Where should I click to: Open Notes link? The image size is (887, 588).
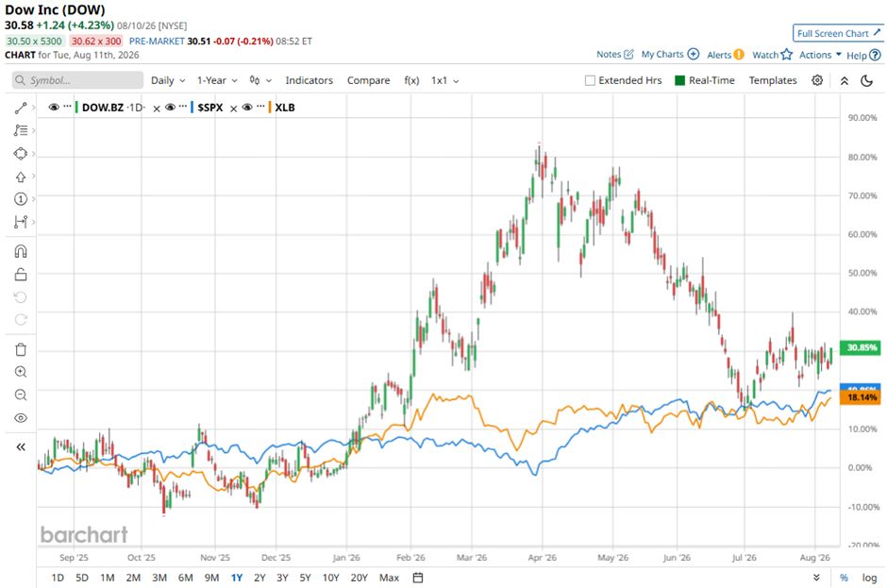tap(615, 55)
